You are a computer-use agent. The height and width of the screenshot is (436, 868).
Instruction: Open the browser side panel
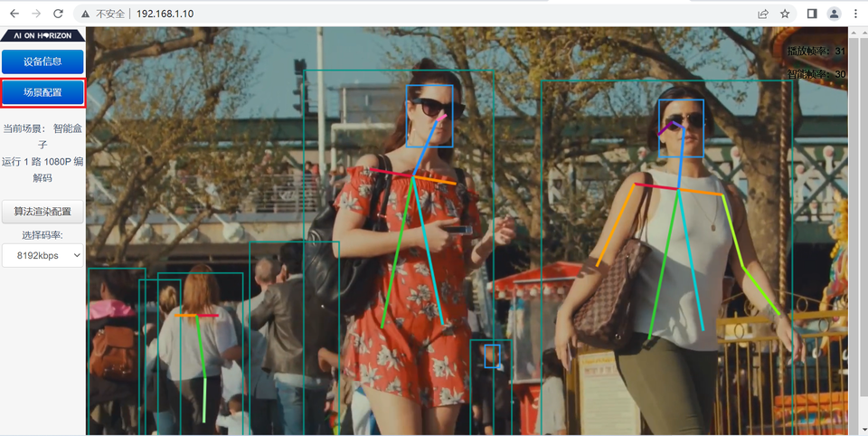[x=812, y=14]
